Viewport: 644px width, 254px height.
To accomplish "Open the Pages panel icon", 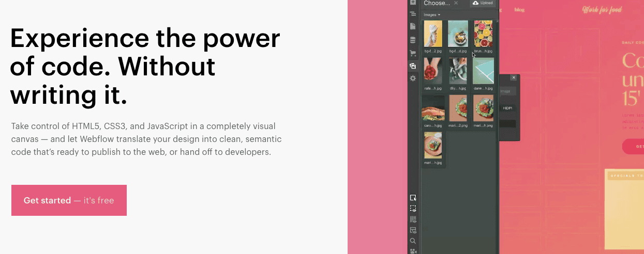I will (413, 26).
